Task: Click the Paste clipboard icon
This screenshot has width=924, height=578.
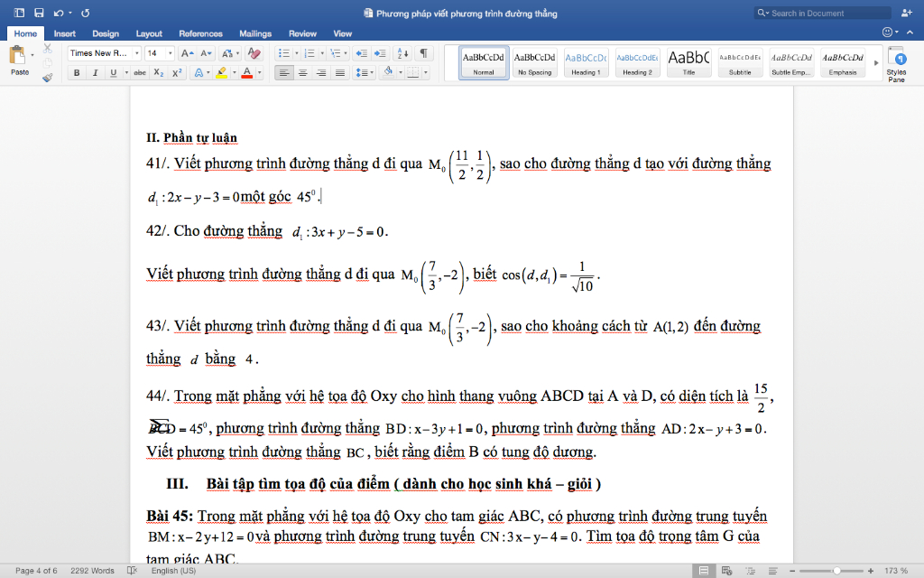Action: click(17, 55)
